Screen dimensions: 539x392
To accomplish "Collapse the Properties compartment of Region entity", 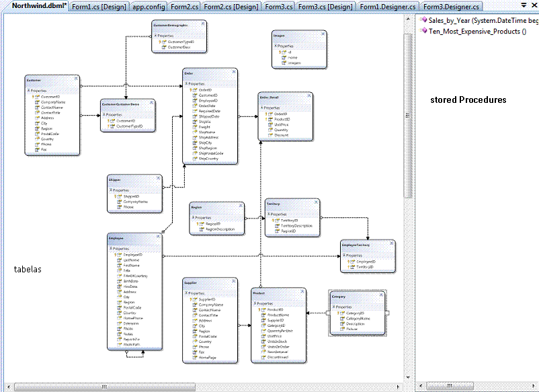I will point(193,217).
